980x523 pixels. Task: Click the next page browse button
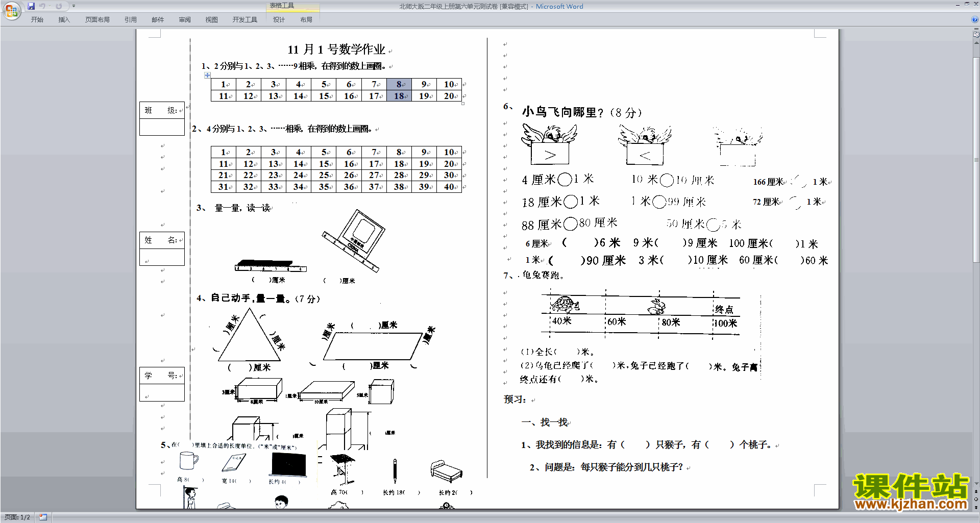click(x=976, y=507)
